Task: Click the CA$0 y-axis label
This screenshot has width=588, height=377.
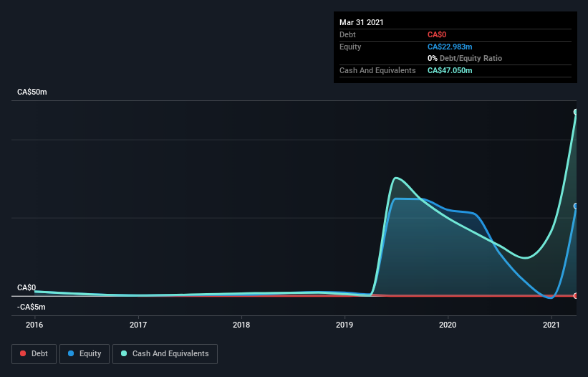Action: (x=26, y=287)
